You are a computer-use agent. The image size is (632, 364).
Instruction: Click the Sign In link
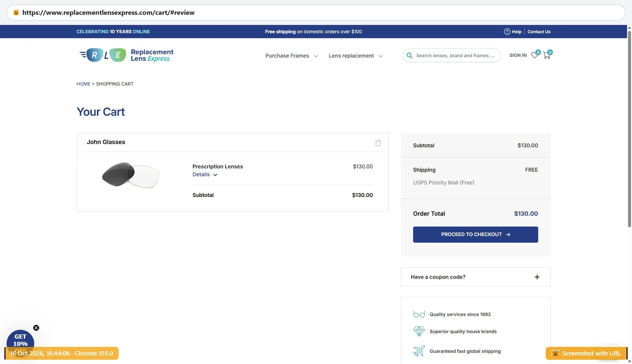point(518,55)
